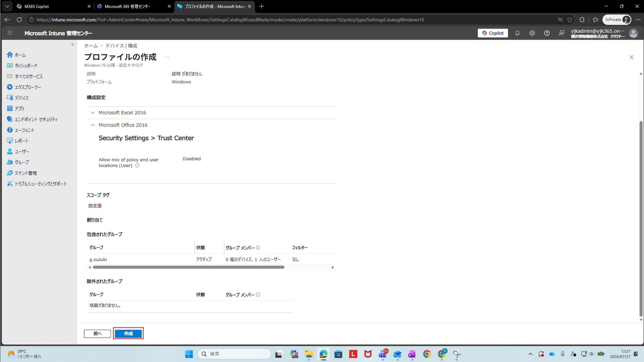Click the フィルター column header
644x362 pixels.
(300, 248)
